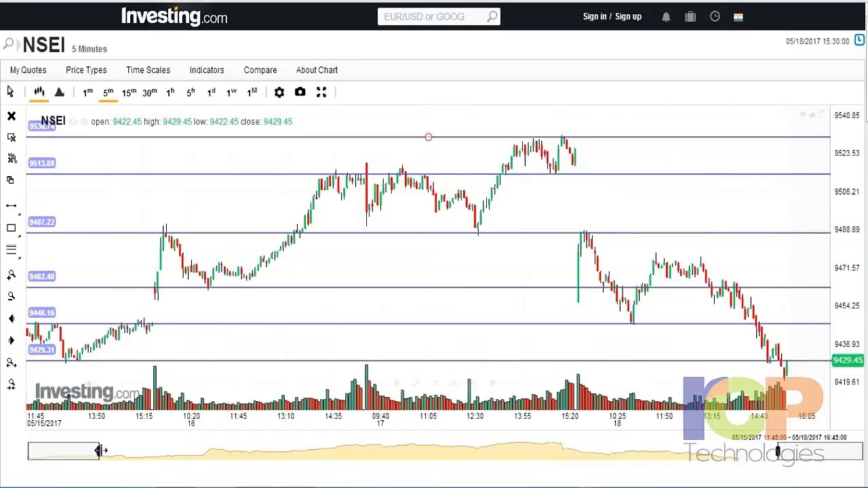Viewport: 868px width, 488px height.
Task: Select the 9462.40 horizontal line label
Action: [42, 276]
